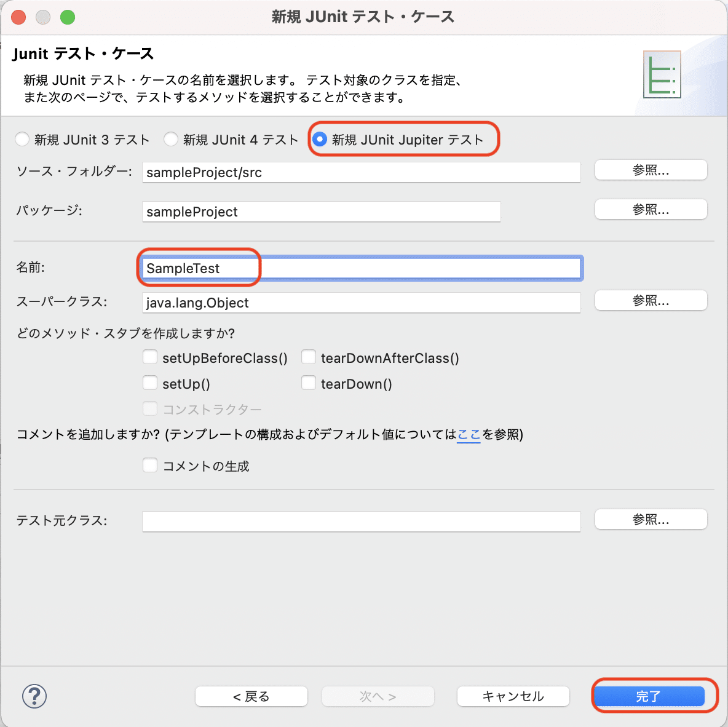Click the JUnit wizard icon in the header
The width and height of the screenshot is (728, 727).
click(662, 74)
